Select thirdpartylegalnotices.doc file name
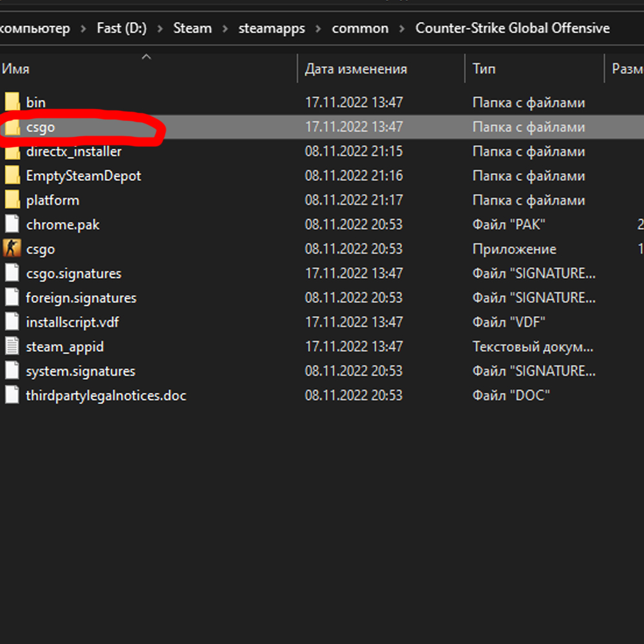Screen dimensions: 644x644 pos(106,396)
